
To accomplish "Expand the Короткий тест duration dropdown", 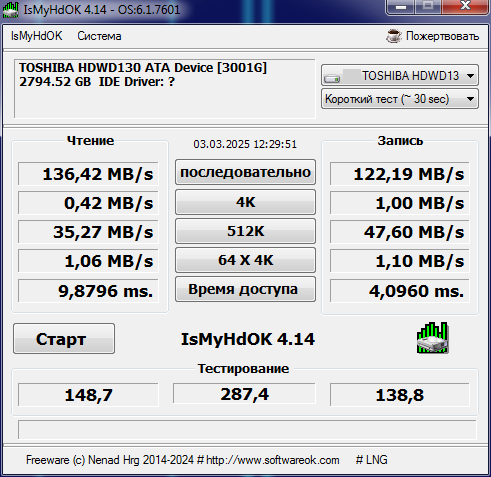I will point(400,99).
